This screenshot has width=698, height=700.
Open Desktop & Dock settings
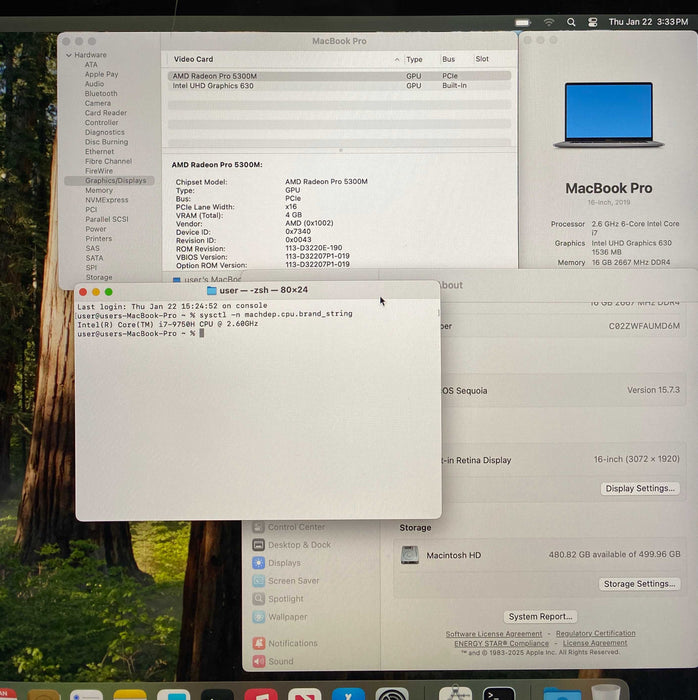291,545
